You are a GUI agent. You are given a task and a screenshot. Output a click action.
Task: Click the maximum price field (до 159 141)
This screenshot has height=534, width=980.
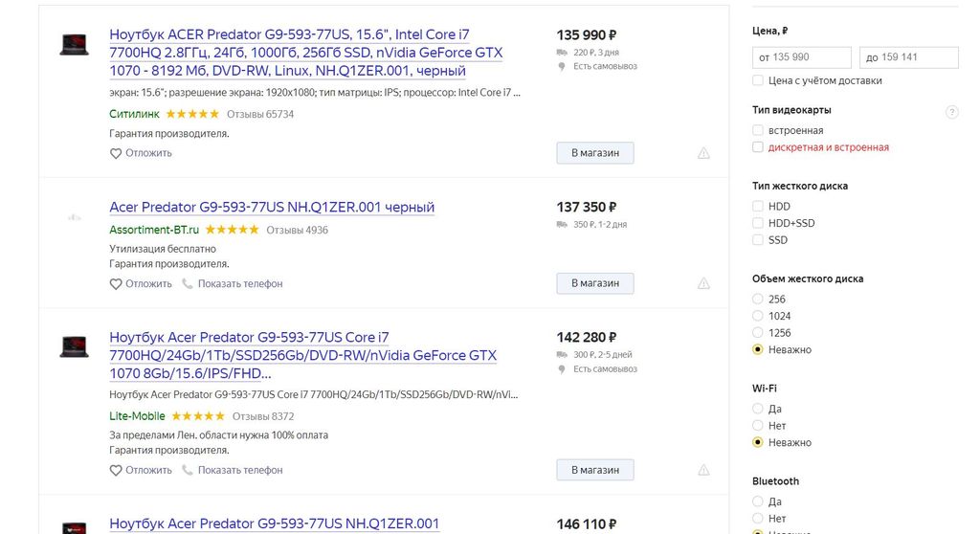pos(908,57)
